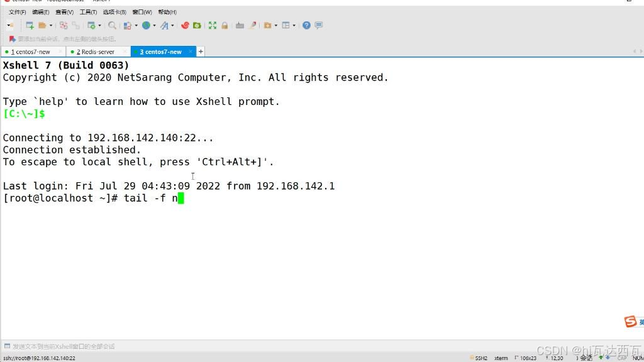
Task: Expand the layout panes dropdown arrow
Action: pyautogui.click(x=294, y=25)
